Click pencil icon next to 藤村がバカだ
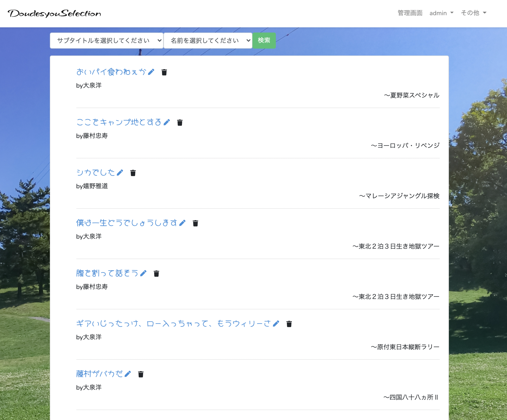The image size is (507, 420). click(x=128, y=374)
